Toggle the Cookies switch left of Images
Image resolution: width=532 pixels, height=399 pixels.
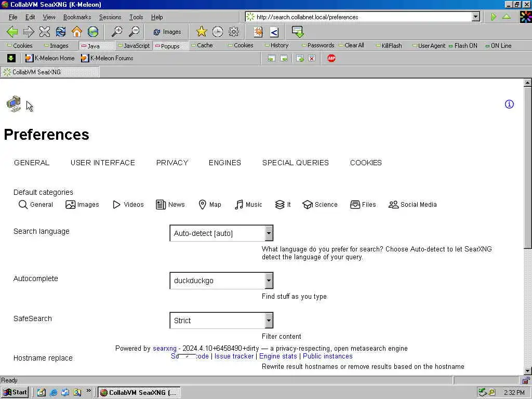click(20, 46)
